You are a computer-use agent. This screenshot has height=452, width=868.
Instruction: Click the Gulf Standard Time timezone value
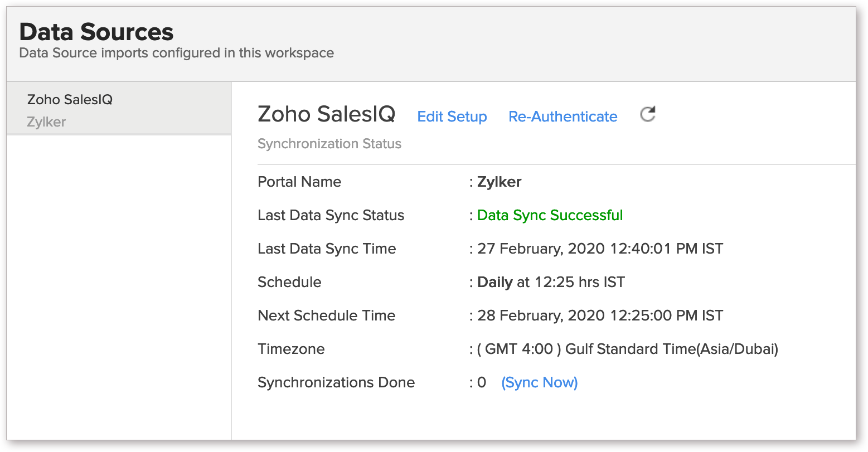coord(627,349)
